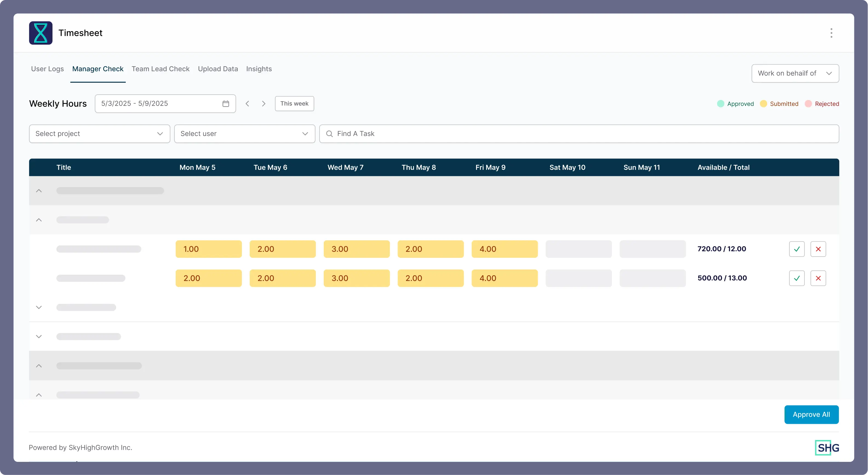Open the Select user dropdown
The width and height of the screenshot is (868, 475).
click(x=244, y=134)
